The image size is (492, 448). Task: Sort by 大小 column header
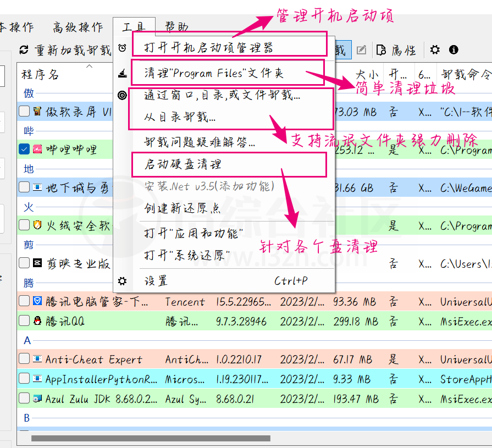tap(367, 75)
